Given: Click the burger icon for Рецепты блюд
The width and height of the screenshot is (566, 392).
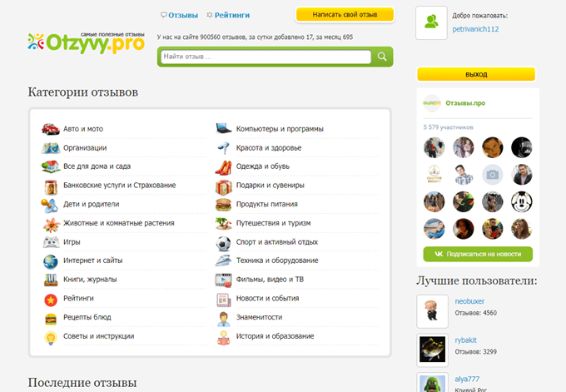Looking at the screenshot, I should [51, 319].
